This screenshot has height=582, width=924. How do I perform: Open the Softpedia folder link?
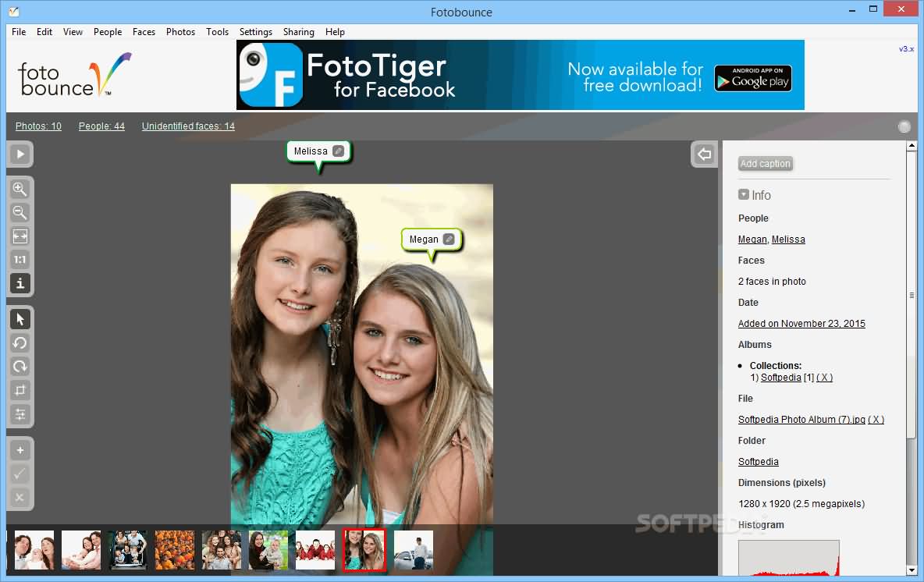coord(758,462)
